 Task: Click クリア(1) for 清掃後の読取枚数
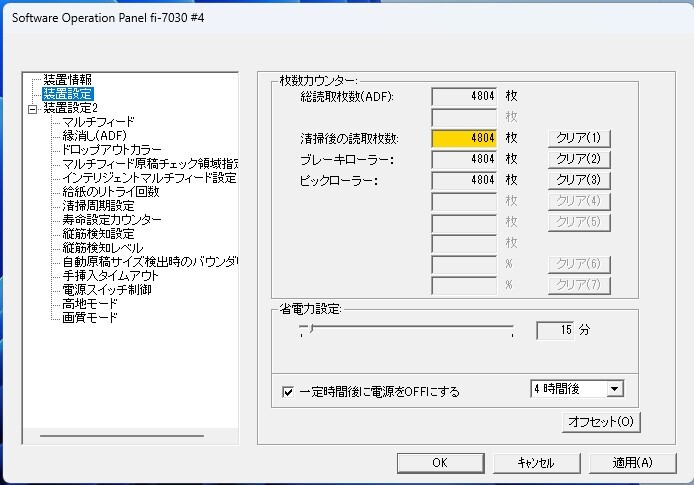tap(579, 138)
